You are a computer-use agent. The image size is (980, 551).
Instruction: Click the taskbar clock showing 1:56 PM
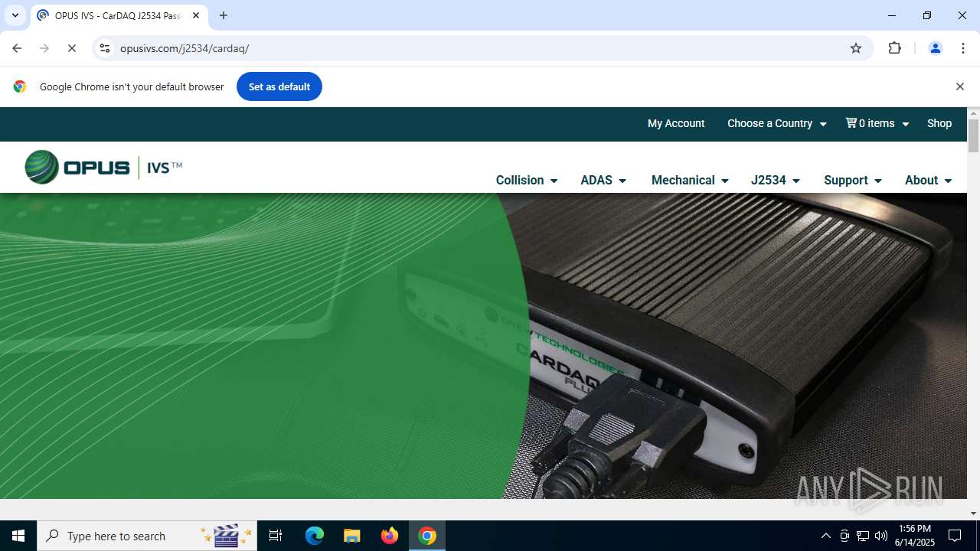915,536
